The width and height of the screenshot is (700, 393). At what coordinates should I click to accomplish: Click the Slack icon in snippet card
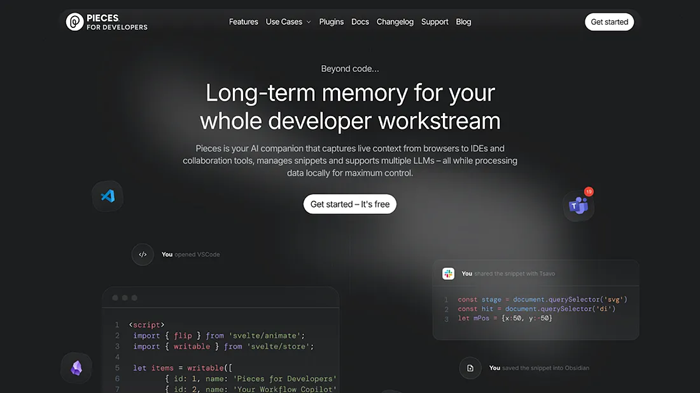point(448,274)
